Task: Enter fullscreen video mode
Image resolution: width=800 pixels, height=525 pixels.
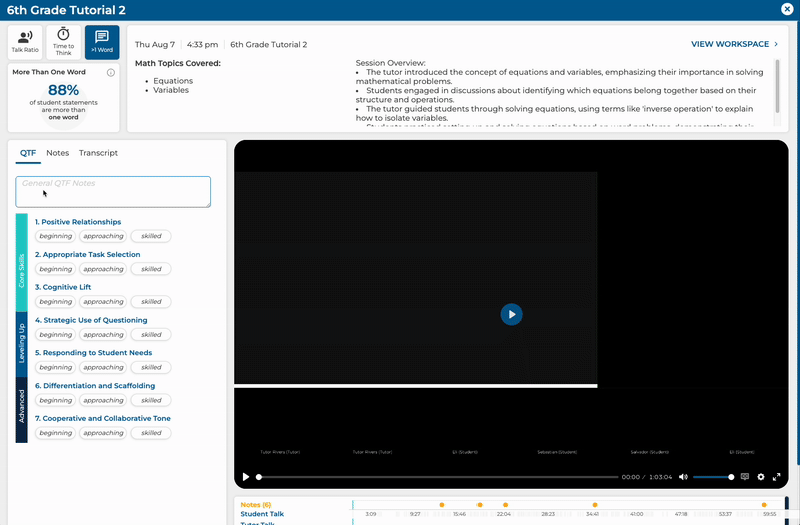Action: 777,477
